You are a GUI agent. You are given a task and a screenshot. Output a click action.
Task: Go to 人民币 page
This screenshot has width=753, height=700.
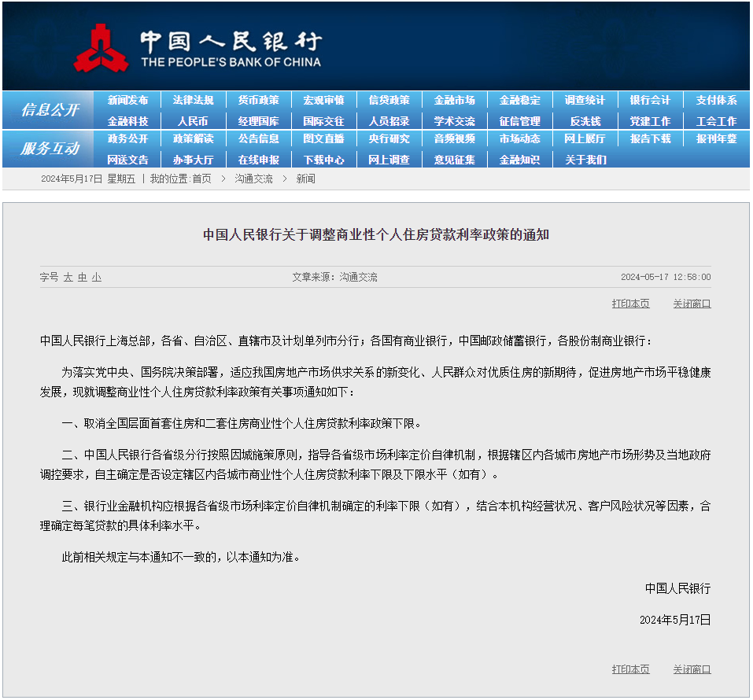click(193, 121)
